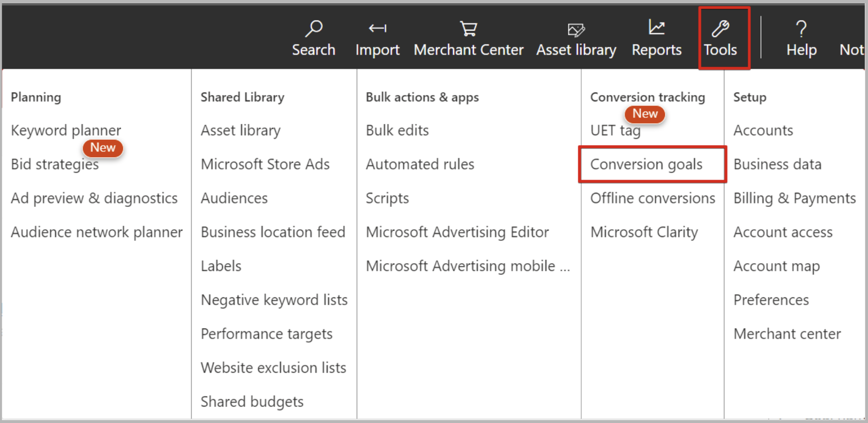Open Billing & Payments
868x423 pixels.
click(794, 198)
